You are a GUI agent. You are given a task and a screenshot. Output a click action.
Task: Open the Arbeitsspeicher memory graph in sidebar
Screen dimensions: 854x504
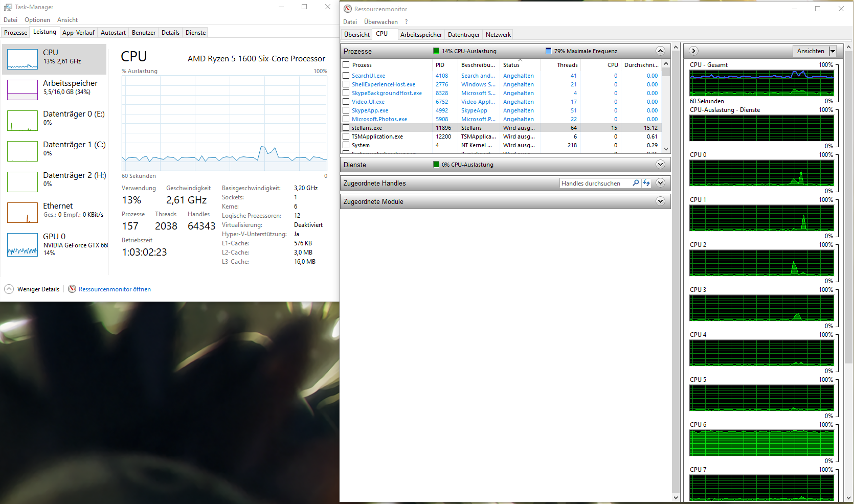[23, 90]
